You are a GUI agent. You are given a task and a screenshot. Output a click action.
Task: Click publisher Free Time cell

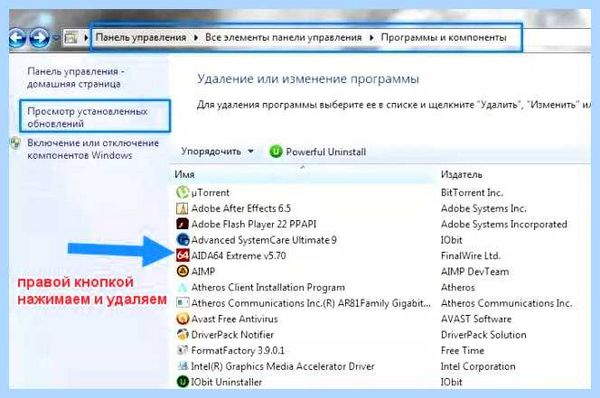click(462, 351)
